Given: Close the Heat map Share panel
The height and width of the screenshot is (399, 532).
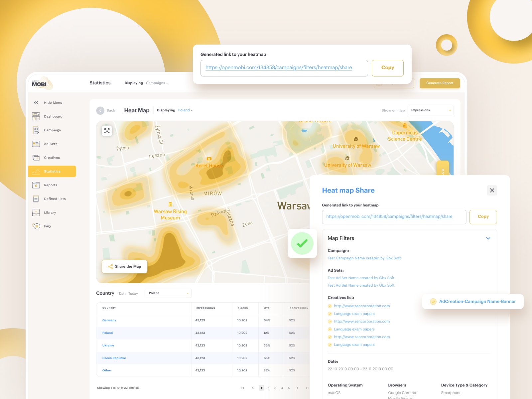Looking at the screenshot, I should 492,191.
